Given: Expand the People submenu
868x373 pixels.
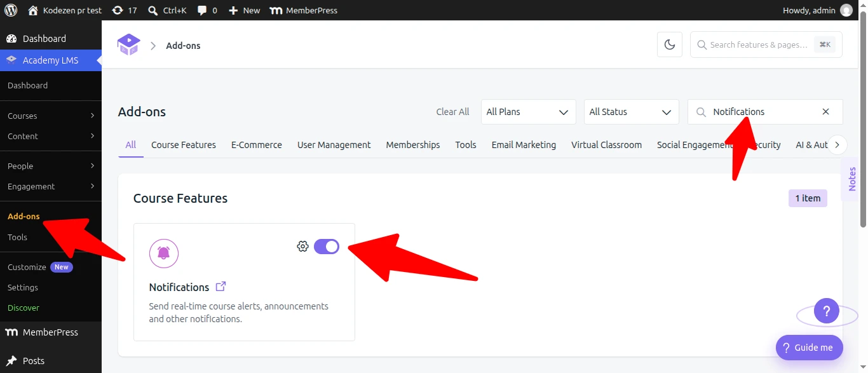Looking at the screenshot, I should tap(51, 166).
